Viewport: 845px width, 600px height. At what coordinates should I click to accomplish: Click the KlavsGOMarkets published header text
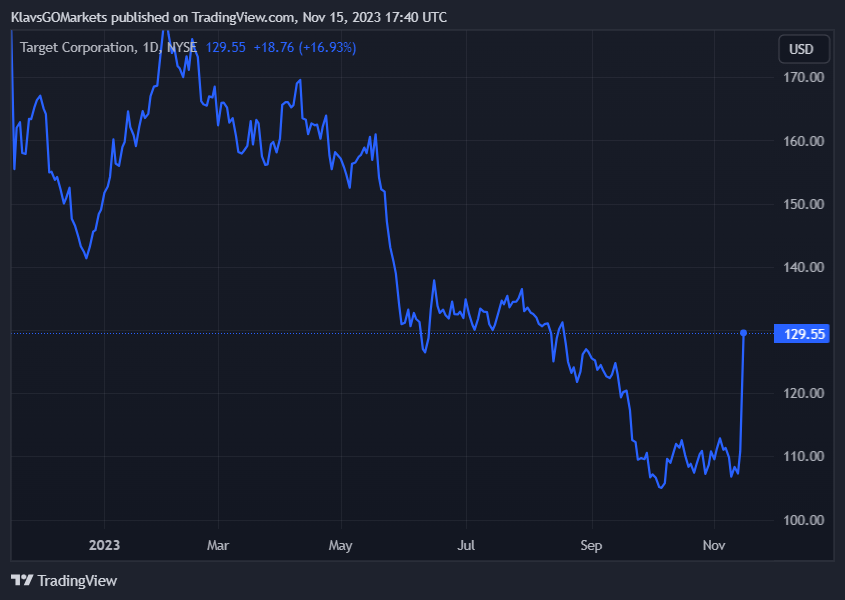(x=229, y=17)
